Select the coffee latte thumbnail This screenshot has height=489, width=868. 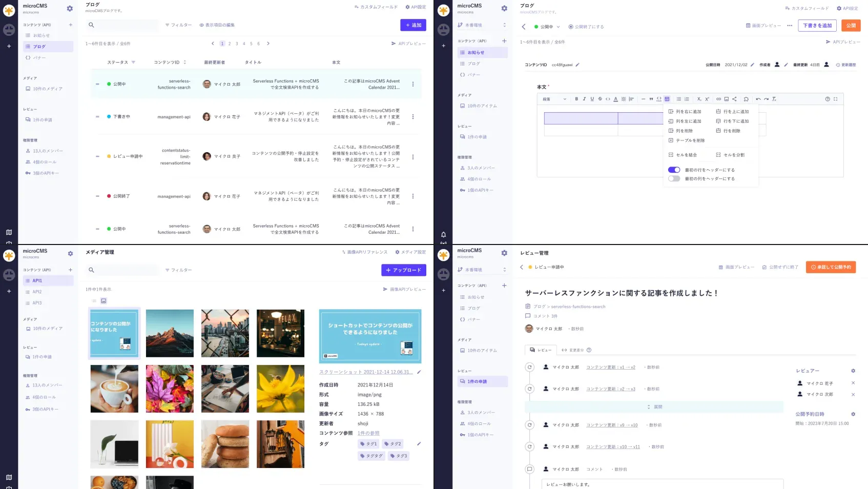114,389
